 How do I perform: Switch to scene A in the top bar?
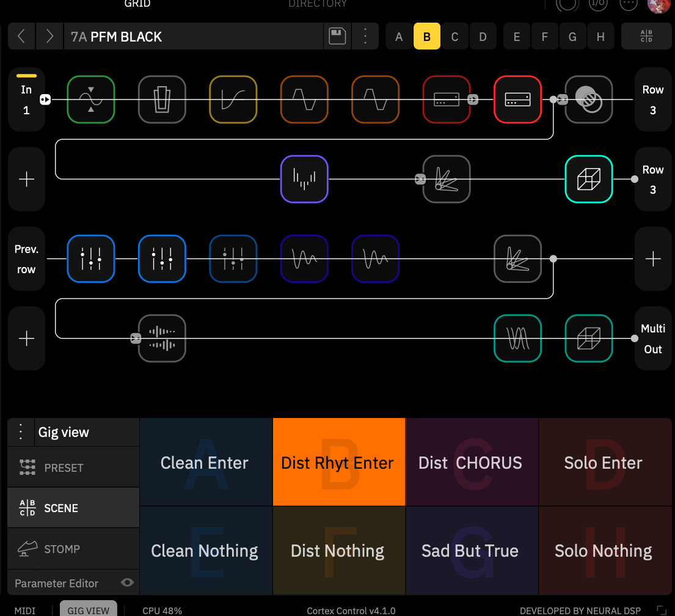pyautogui.click(x=399, y=37)
